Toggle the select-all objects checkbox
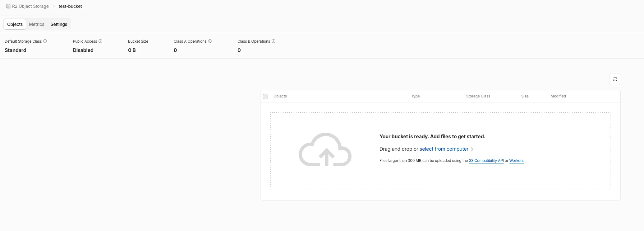This screenshot has height=231, width=644. [x=265, y=97]
